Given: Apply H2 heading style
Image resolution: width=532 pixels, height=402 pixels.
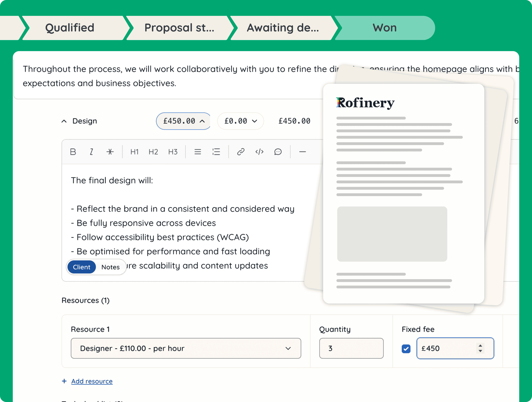Looking at the screenshot, I should [x=153, y=152].
